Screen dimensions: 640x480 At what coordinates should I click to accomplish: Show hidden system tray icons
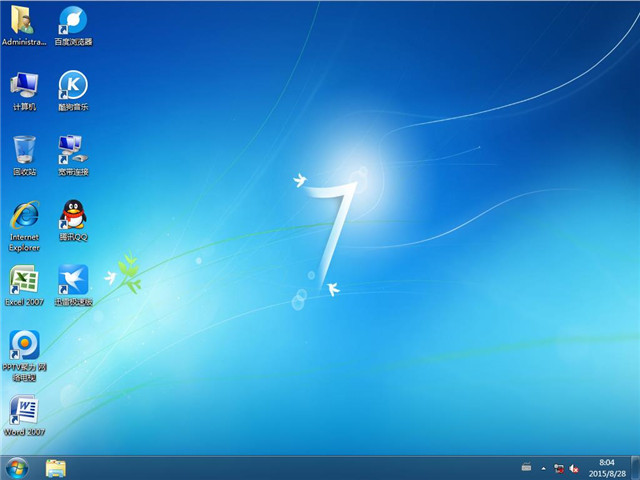click(x=543, y=468)
